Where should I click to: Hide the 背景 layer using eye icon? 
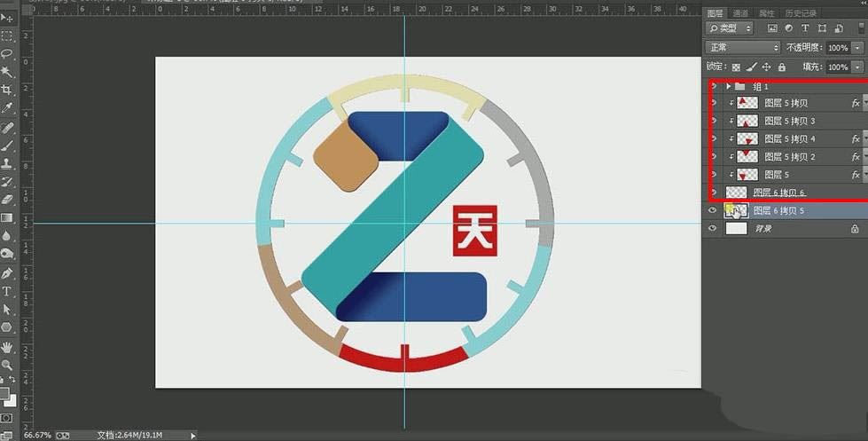pos(713,229)
